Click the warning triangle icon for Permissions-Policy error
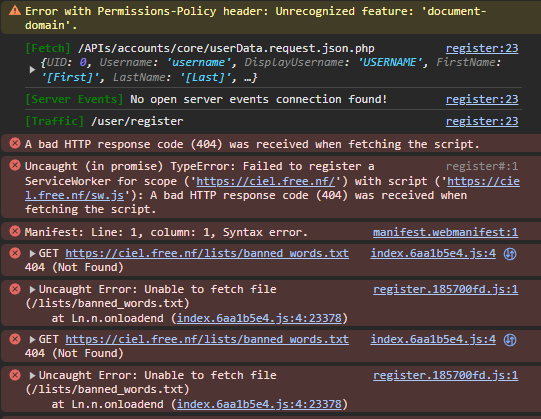 15,11
